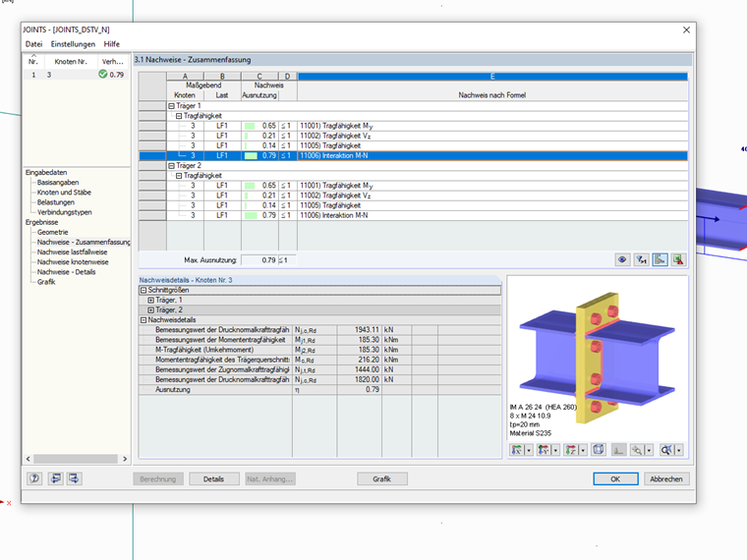Screen dimensions: 747x560
Task: Expand the Träger, 1 node
Action: tap(151, 300)
